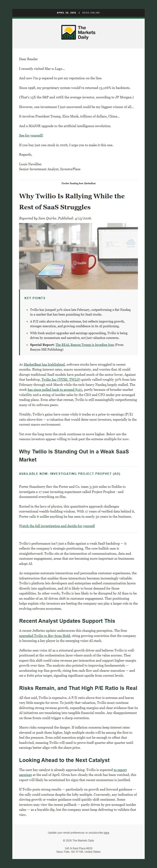The width and height of the screenshot is (157, 868).
Task: Click the Sioux Falls mailing address in footer
Action: [x=78, y=852]
